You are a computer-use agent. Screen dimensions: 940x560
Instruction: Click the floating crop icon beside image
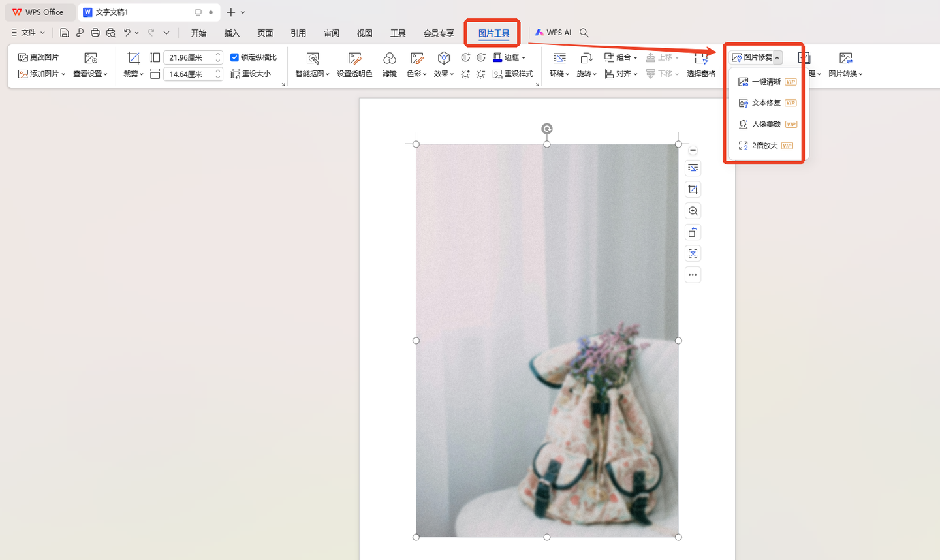[x=693, y=189]
